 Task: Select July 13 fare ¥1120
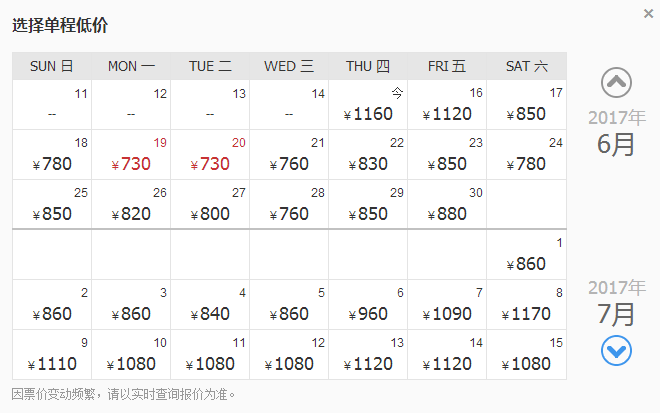pos(368,355)
